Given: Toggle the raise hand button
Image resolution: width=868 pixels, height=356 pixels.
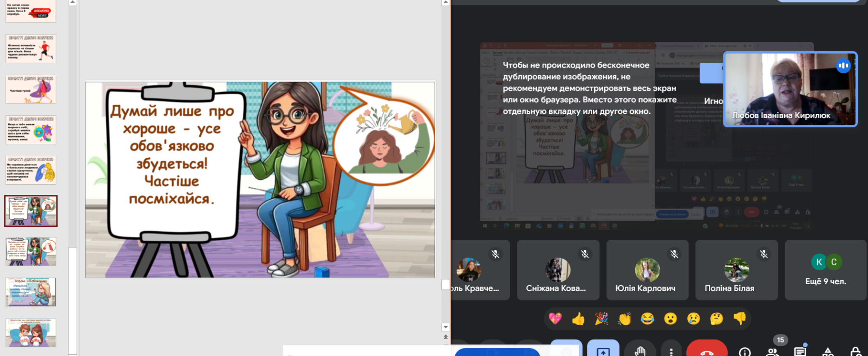Looking at the screenshot, I should pyautogui.click(x=640, y=350).
